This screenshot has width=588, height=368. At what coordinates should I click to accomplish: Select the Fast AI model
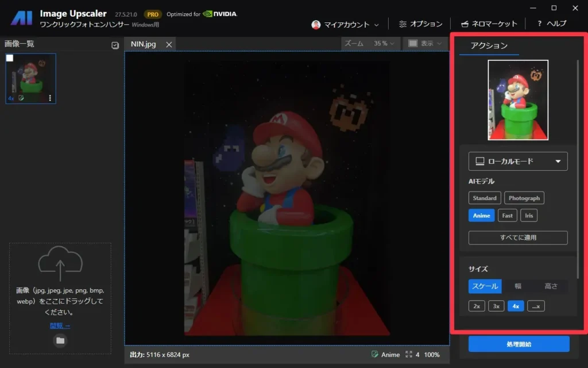click(x=507, y=216)
